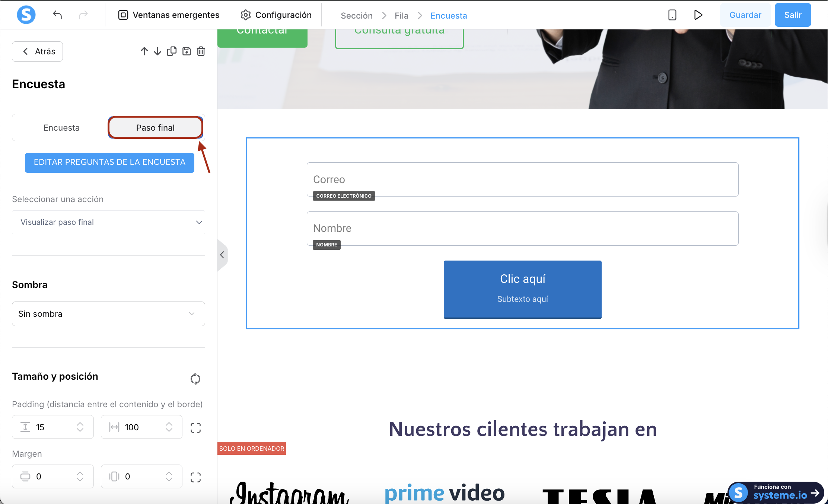The image size is (828, 504).
Task: Click the mobile preview device icon
Action: point(672,15)
